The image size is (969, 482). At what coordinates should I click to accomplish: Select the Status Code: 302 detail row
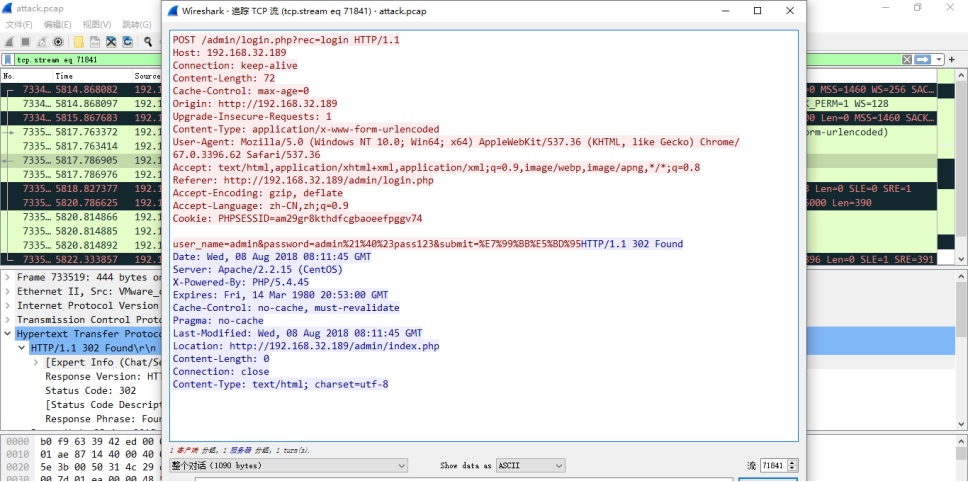coord(90,391)
